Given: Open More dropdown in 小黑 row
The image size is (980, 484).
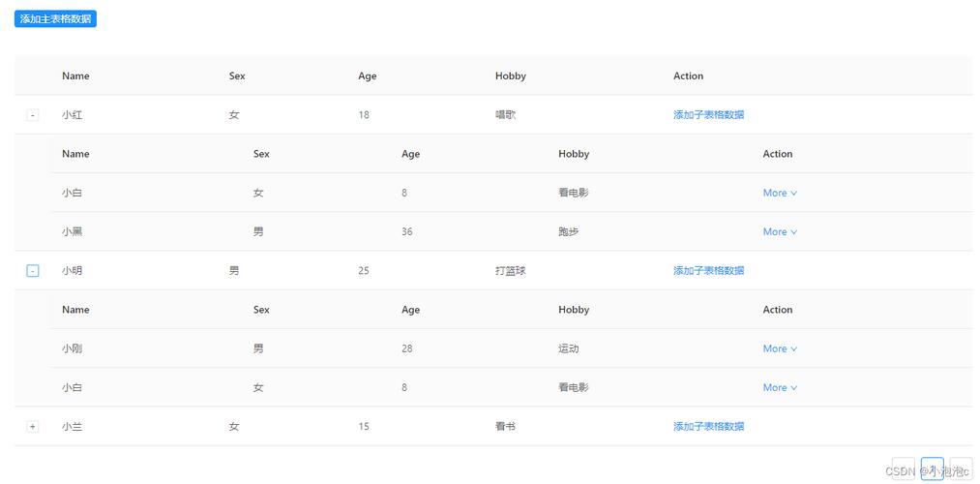Looking at the screenshot, I should click(780, 232).
